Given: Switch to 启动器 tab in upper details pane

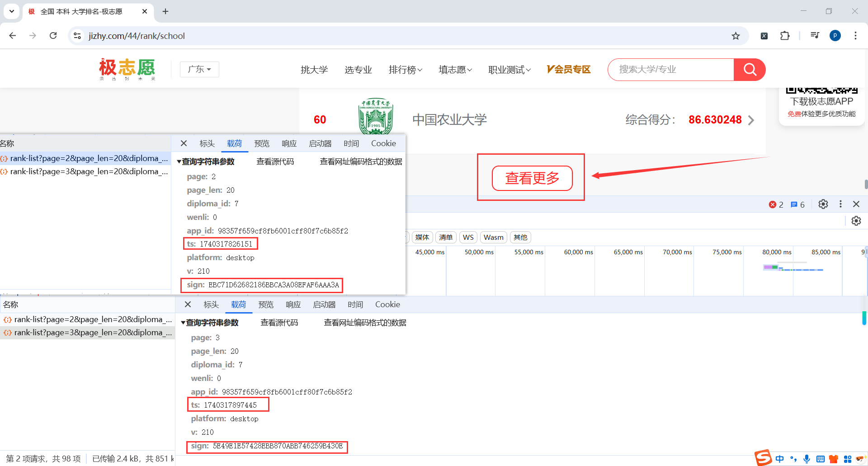Looking at the screenshot, I should pyautogui.click(x=320, y=143).
